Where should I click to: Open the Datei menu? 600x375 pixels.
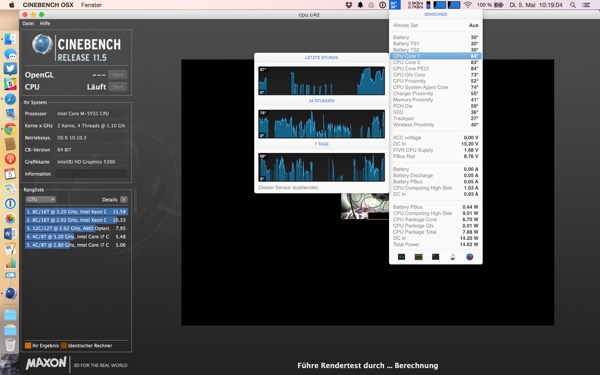click(28, 23)
